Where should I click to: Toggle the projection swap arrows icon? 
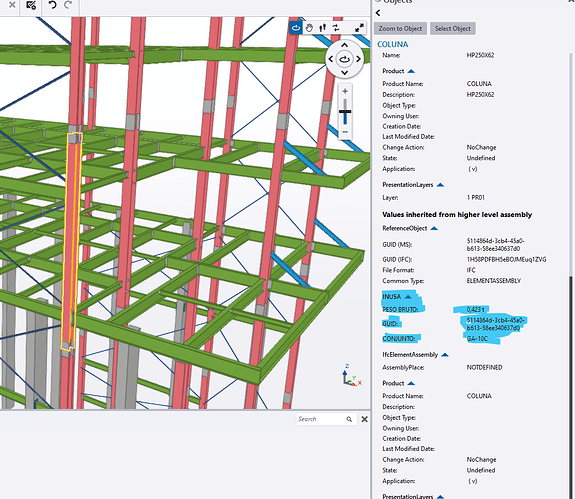click(x=336, y=28)
